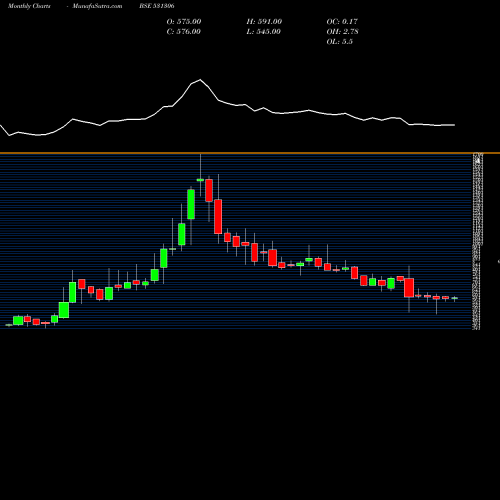Image resolution: width=500 pixels, height=500 pixels.
Task: Select the low value 'L: 545.00'
Action: (x=264, y=31)
